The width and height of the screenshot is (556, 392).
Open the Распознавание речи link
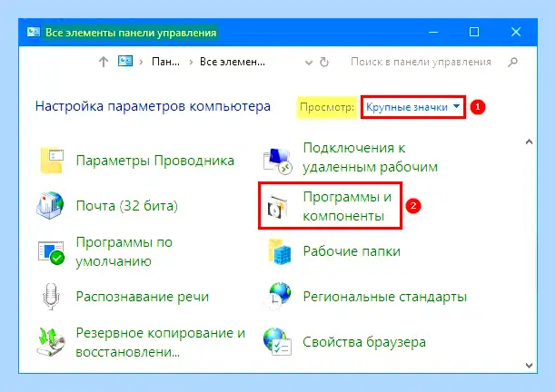click(143, 297)
